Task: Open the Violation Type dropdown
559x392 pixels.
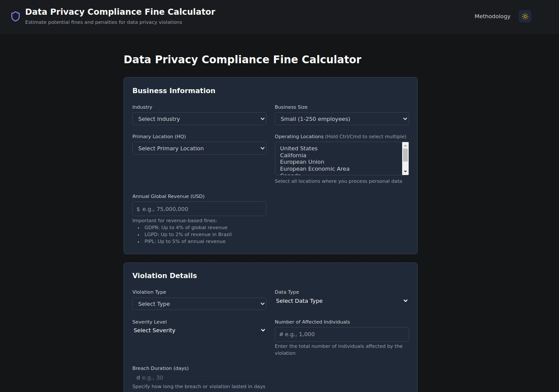Action: click(199, 304)
